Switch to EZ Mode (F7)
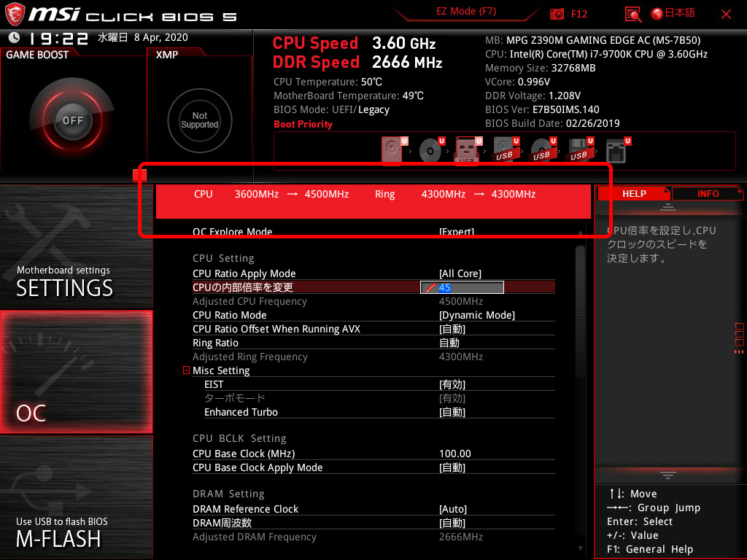Viewport: 747px width, 560px height. (x=466, y=12)
